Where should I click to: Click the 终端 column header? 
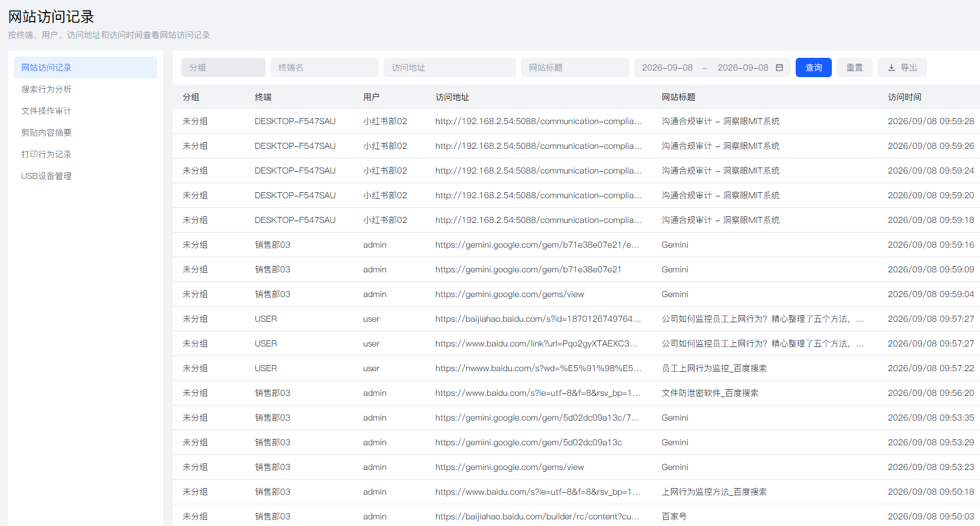(x=263, y=97)
